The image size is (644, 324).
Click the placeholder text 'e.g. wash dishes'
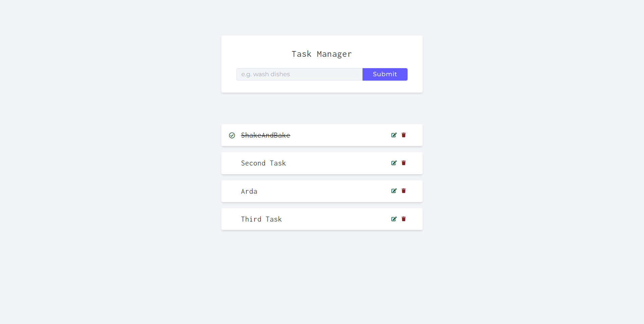pyautogui.click(x=265, y=74)
